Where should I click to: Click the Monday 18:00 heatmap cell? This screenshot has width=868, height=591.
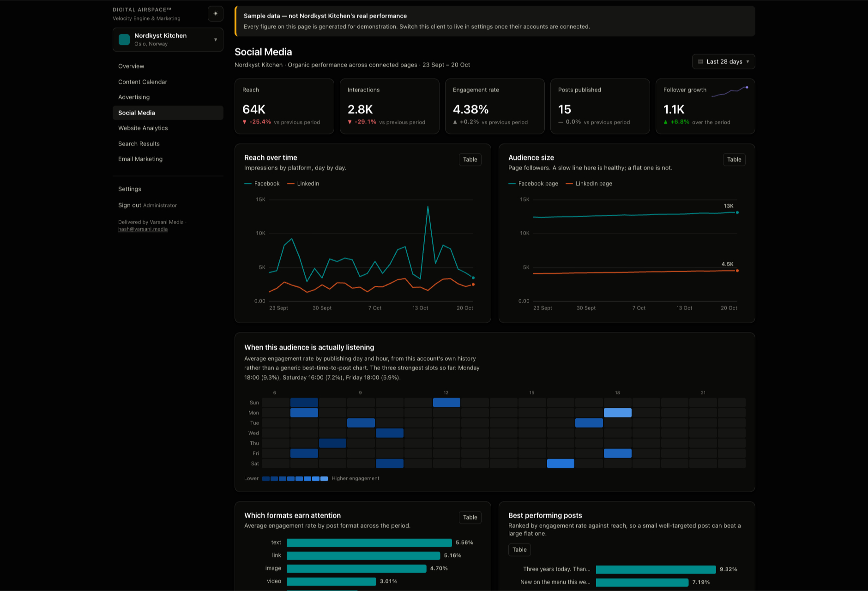pyautogui.click(x=618, y=413)
